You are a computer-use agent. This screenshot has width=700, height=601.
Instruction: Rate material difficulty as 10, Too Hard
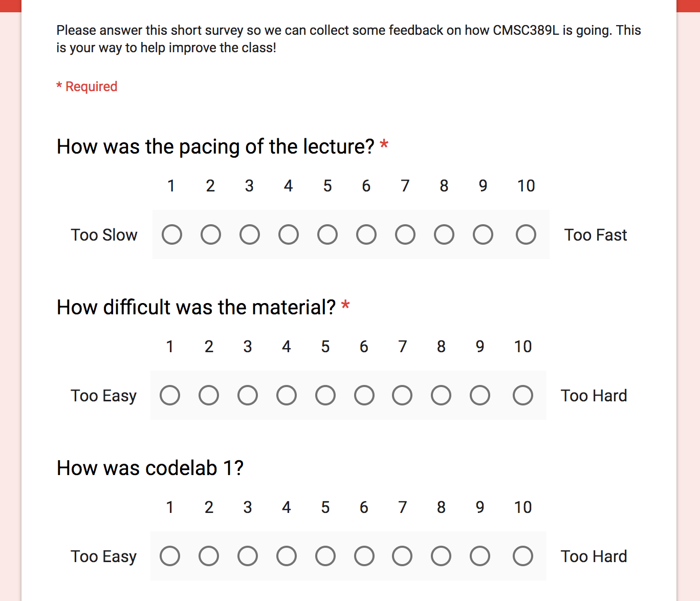point(523,396)
